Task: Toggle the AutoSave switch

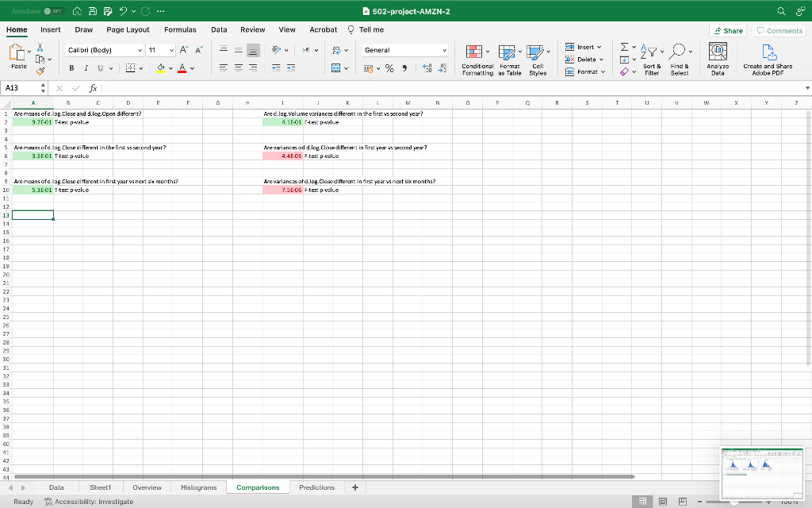Action: 54,11
